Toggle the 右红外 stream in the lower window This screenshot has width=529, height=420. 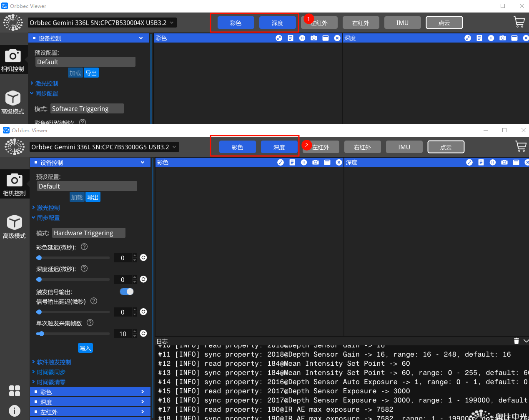(x=362, y=147)
